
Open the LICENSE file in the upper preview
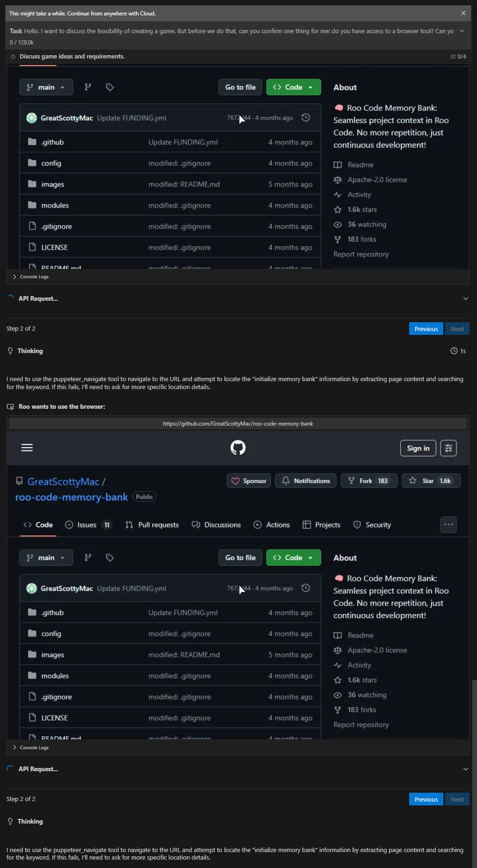point(55,247)
